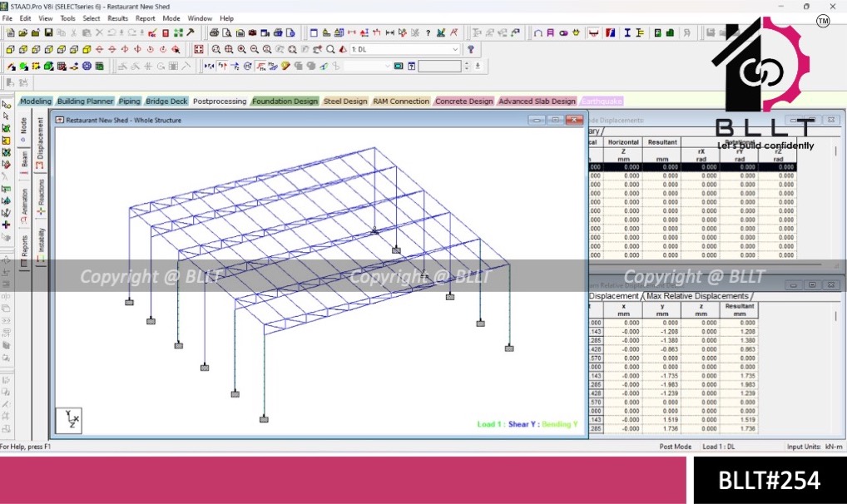The height and width of the screenshot is (504, 847).
Task: Select the Animation page tab on the left
Action: (x=24, y=205)
